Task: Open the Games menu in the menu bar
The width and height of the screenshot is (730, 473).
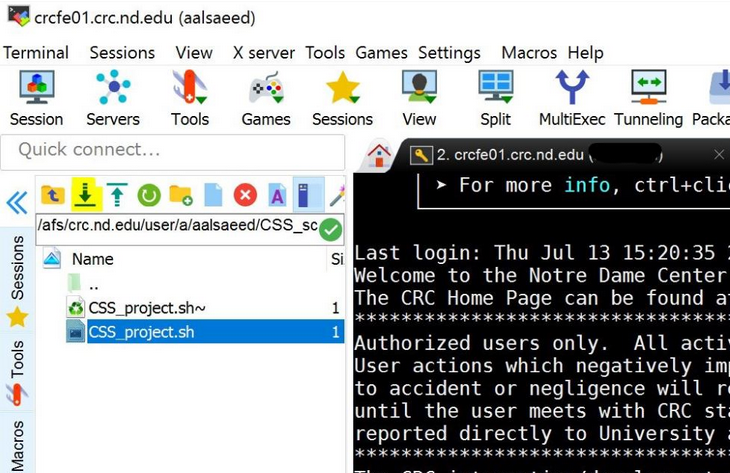Action: pyautogui.click(x=381, y=53)
